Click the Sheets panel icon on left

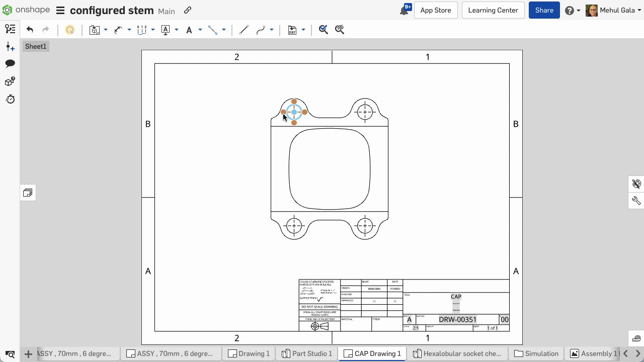click(28, 193)
